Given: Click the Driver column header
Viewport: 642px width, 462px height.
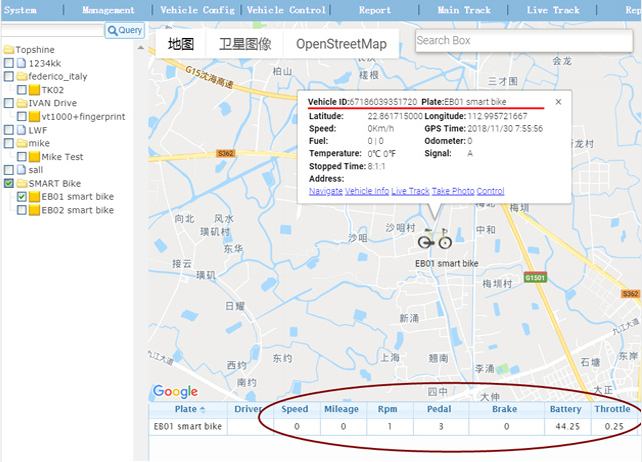Looking at the screenshot, I should click(x=250, y=409).
